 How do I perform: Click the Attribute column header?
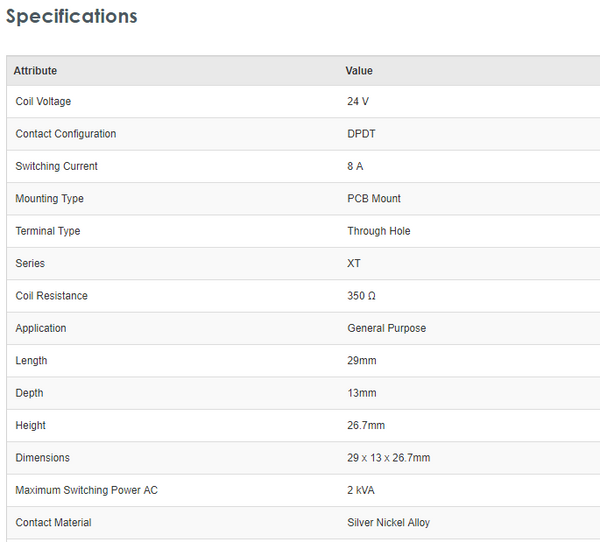coord(35,71)
